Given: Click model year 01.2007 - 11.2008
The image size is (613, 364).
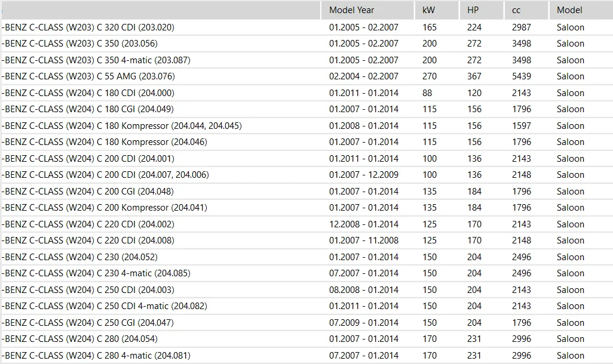Looking at the screenshot, I should point(364,240).
